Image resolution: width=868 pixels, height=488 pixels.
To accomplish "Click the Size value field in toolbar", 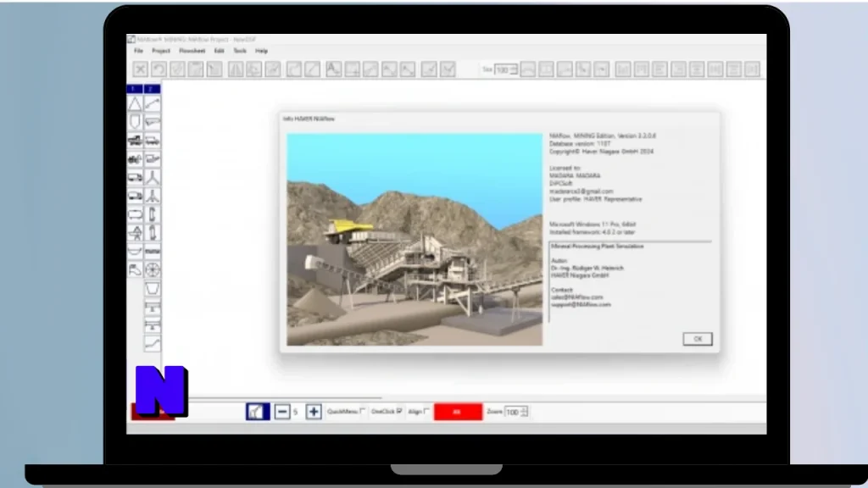I will pyautogui.click(x=503, y=69).
